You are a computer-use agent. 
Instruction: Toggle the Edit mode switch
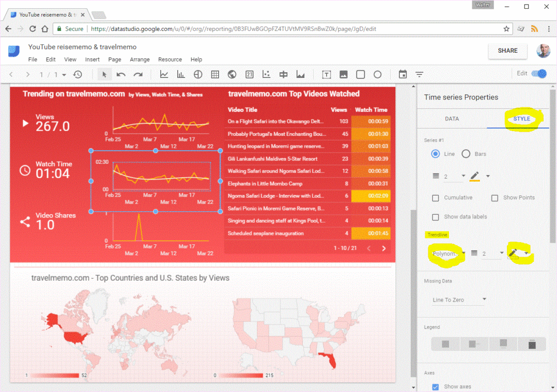pos(538,74)
